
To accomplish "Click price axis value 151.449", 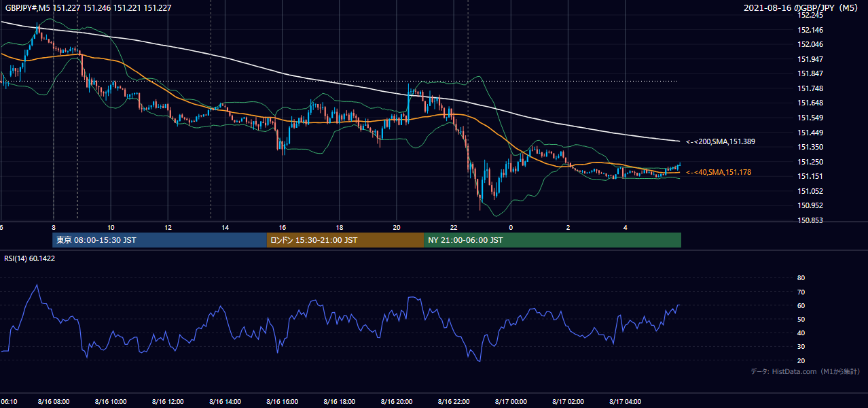I will [x=810, y=132].
